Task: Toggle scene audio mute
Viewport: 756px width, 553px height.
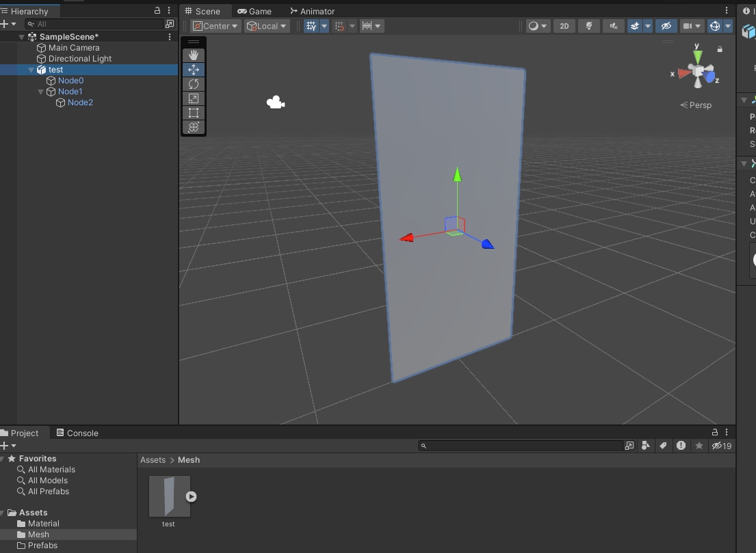Action: click(x=613, y=26)
